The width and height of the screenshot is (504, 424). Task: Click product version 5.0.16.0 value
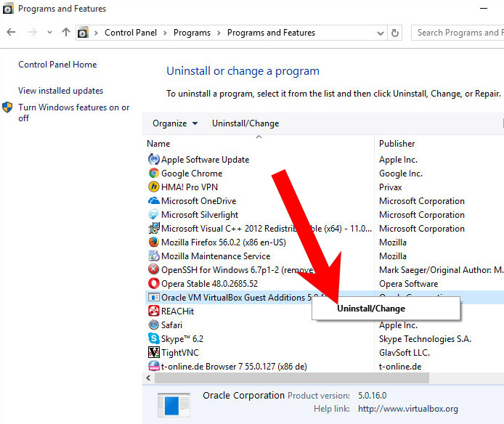pos(373,396)
